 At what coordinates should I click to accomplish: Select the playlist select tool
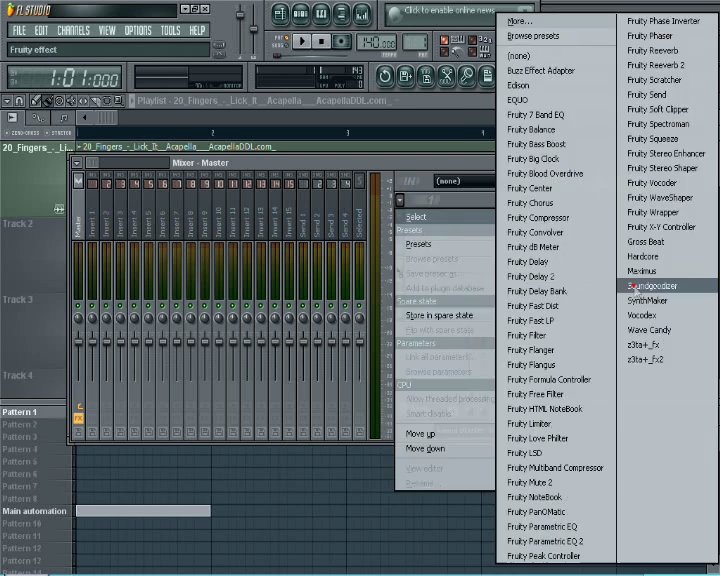pos(107,101)
